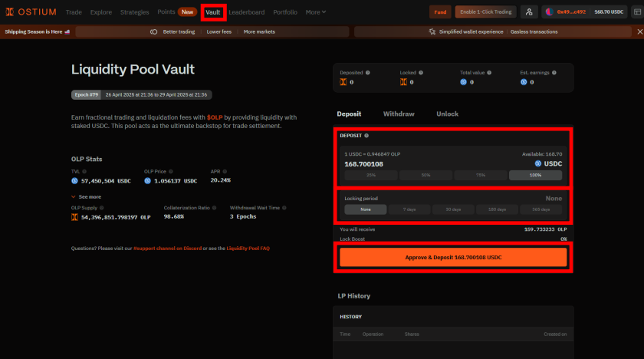Click info icon next to Withdrawal Wait Time
Screen dimensions: 644x359
tap(284, 208)
